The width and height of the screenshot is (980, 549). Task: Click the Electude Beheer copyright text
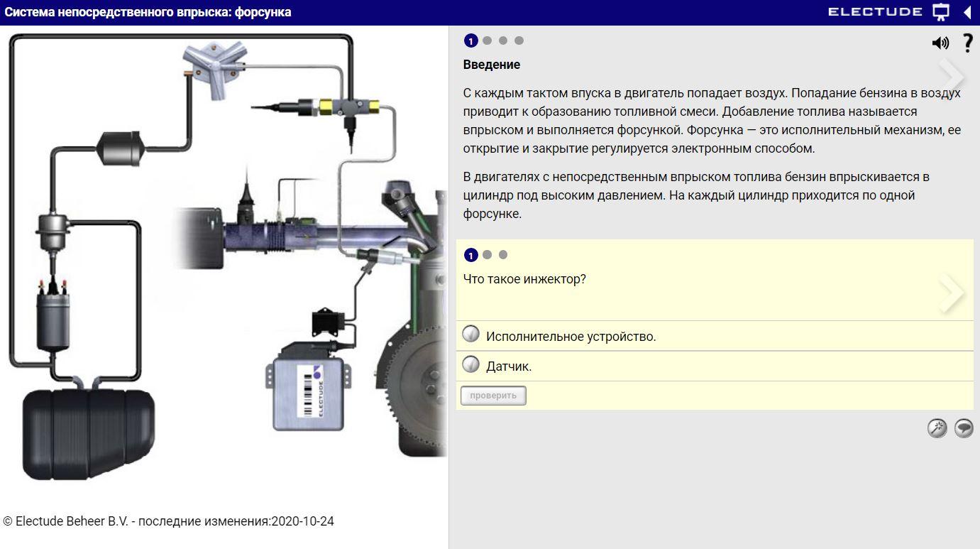[168, 521]
